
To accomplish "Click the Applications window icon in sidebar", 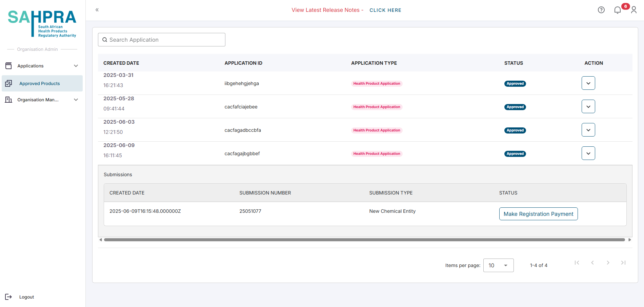I will point(9,66).
